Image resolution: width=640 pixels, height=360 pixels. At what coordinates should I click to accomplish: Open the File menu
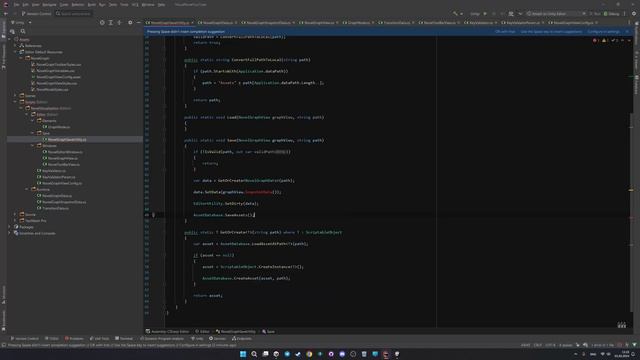[16, 4]
